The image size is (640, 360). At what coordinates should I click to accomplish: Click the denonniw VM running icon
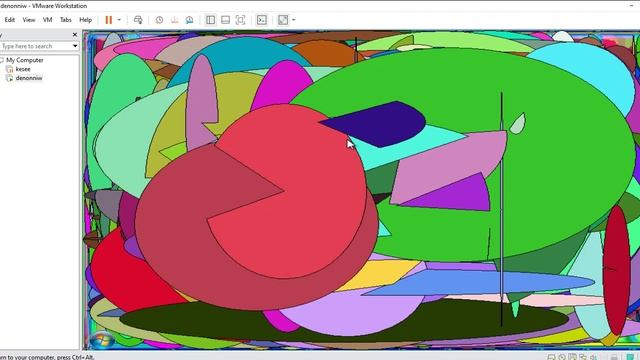[9, 78]
